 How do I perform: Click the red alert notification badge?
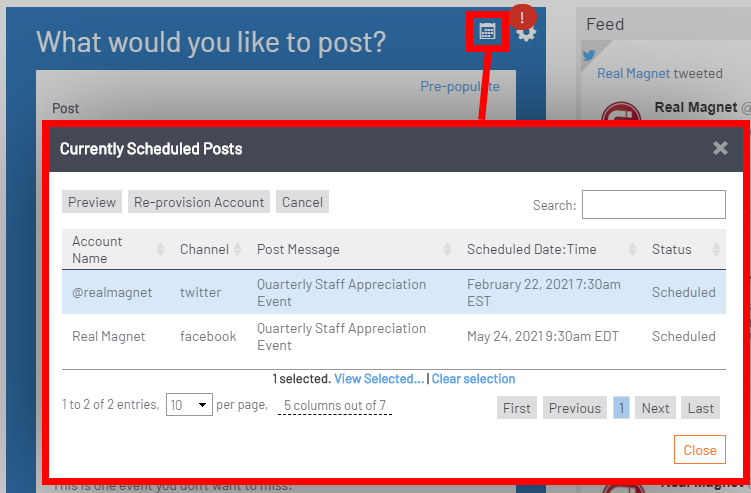click(x=523, y=17)
